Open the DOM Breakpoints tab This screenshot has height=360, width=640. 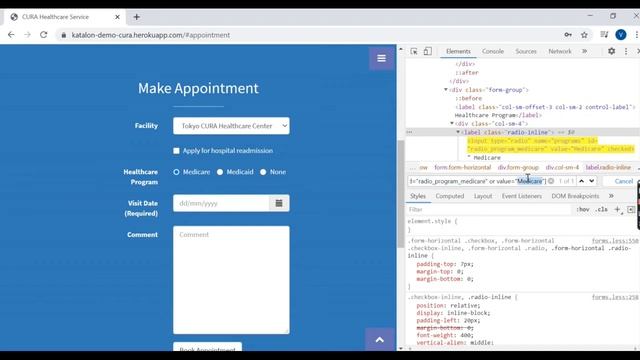[x=575, y=196]
